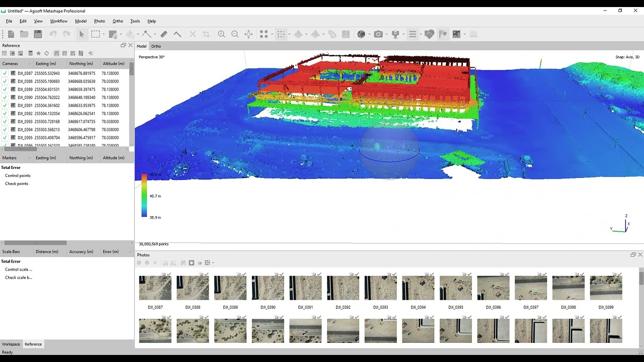Click the Point Cloud view icon
Image resolution: width=644 pixels, height=362 pixels.
264,34
